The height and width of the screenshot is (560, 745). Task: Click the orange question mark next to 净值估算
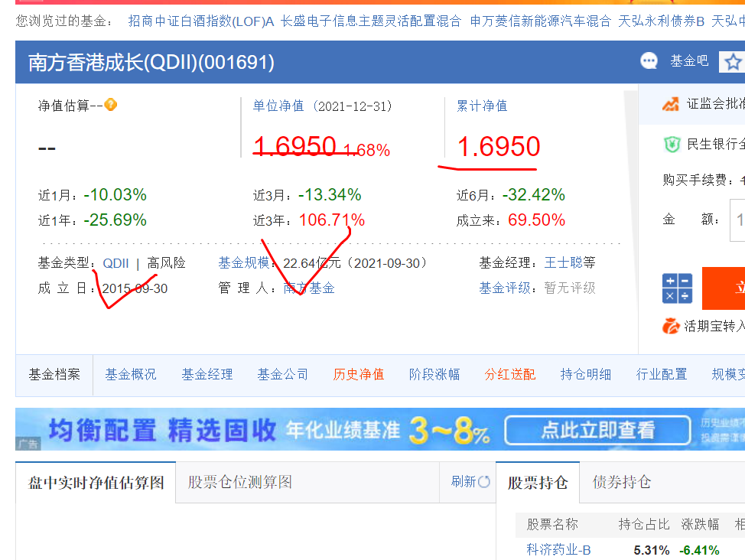[111, 105]
